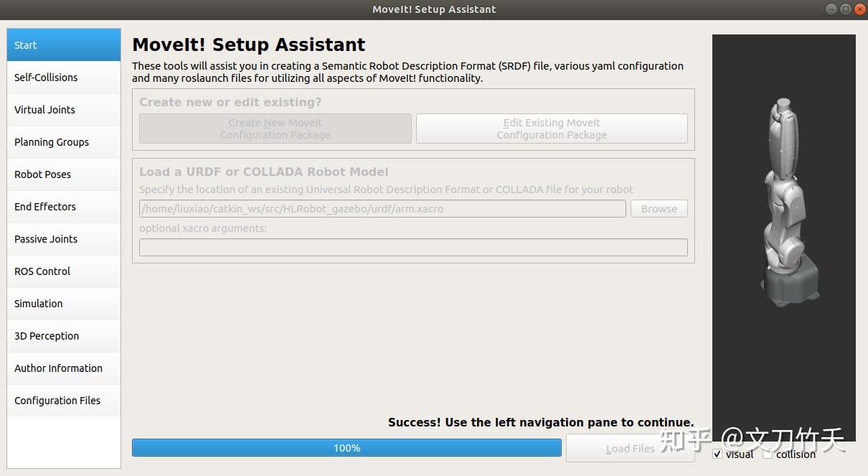
Task: Click the optional xacro arguments field
Action: pos(413,248)
